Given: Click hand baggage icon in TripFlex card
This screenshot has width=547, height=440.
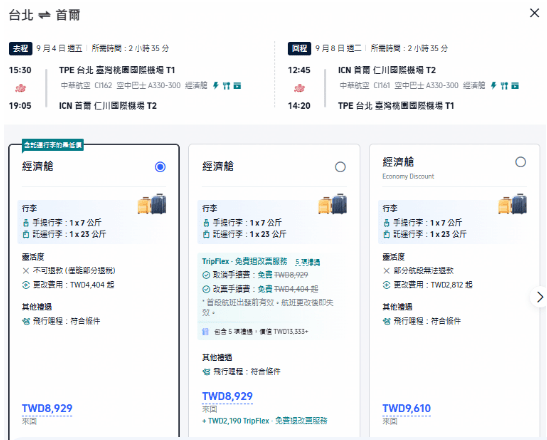Looking at the screenshot, I should [206, 223].
